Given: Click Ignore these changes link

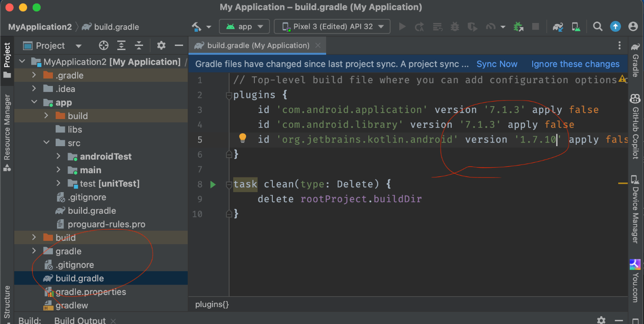Looking at the screenshot, I should (575, 64).
